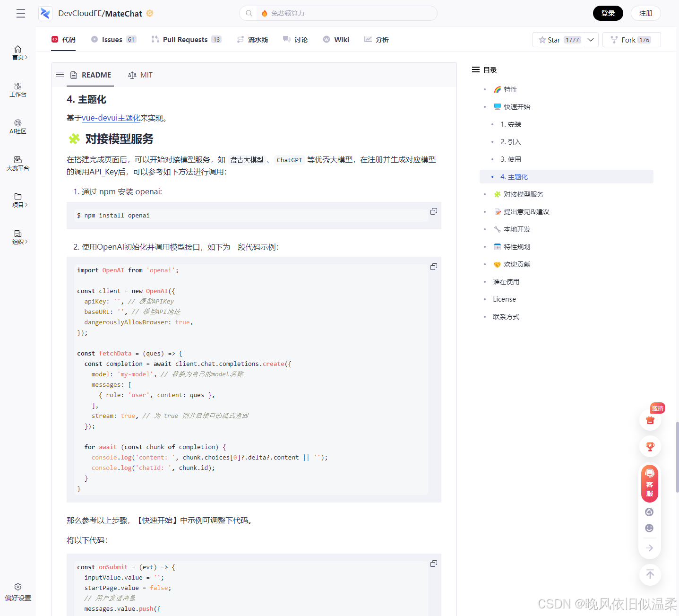Viewport: 679px width, 616px height.
Task: Copy the OpenAI import code block
Action: pyautogui.click(x=434, y=267)
